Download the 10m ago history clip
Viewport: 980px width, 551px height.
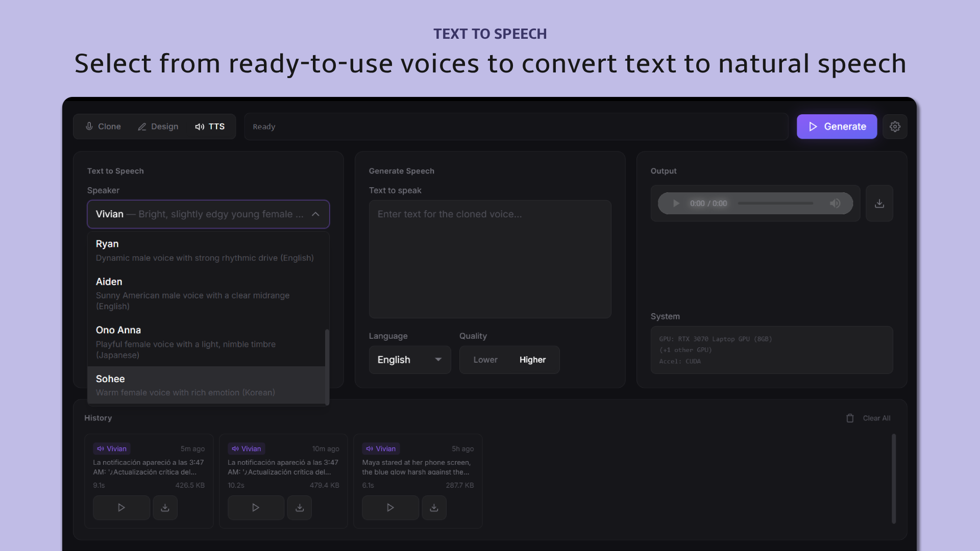[300, 508]
